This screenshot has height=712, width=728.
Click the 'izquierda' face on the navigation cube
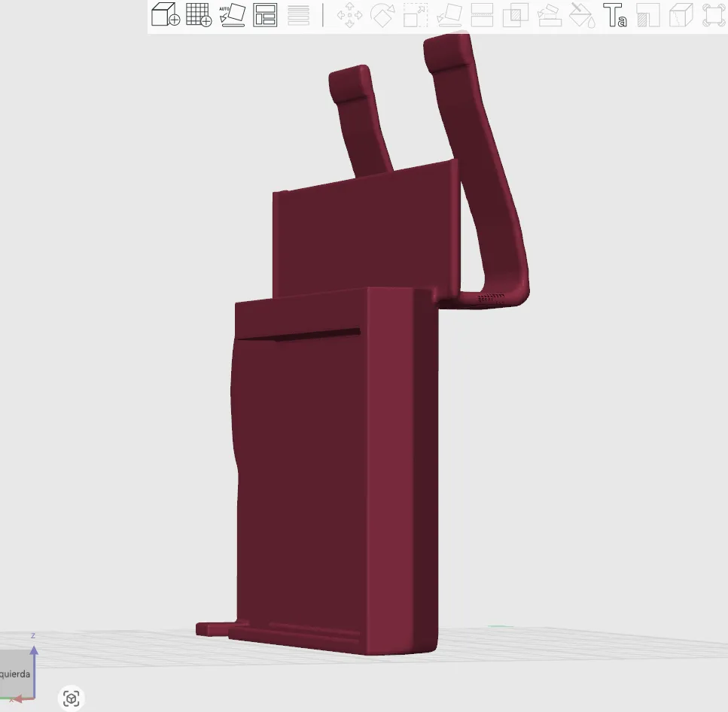click(x=15, y=674)
